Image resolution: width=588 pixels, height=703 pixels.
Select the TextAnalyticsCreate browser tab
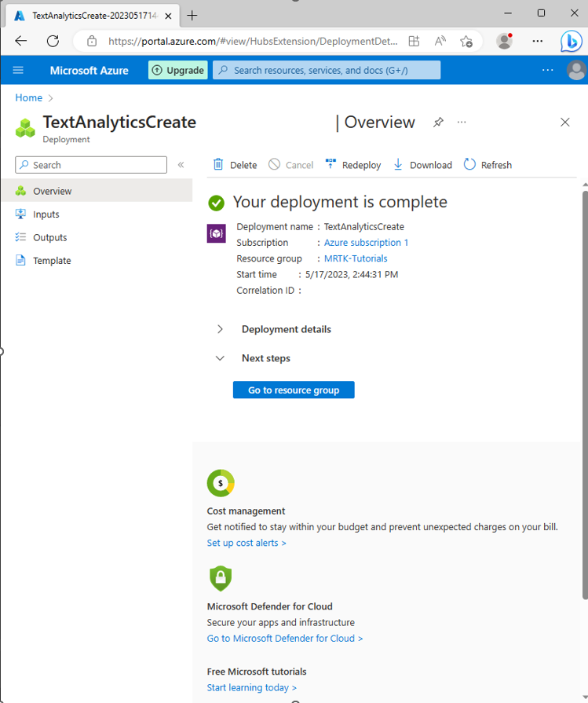(93, 16)
